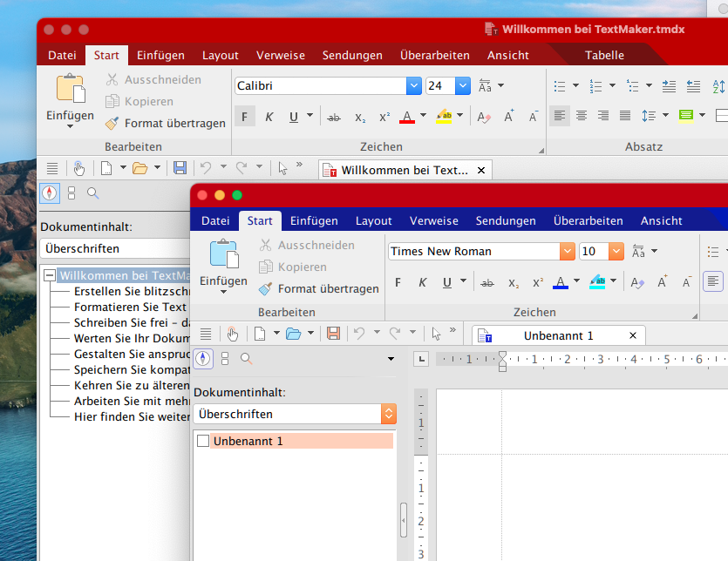Click save icon in back window toolbar
This screenshot has height=561, width=728.
(x=180, y=167)
